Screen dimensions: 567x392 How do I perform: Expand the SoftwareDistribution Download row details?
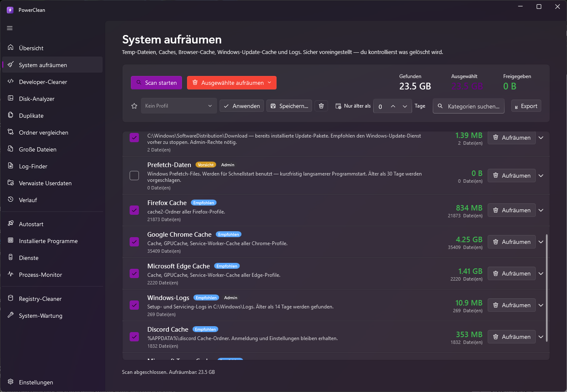click(x=541, y=138)
